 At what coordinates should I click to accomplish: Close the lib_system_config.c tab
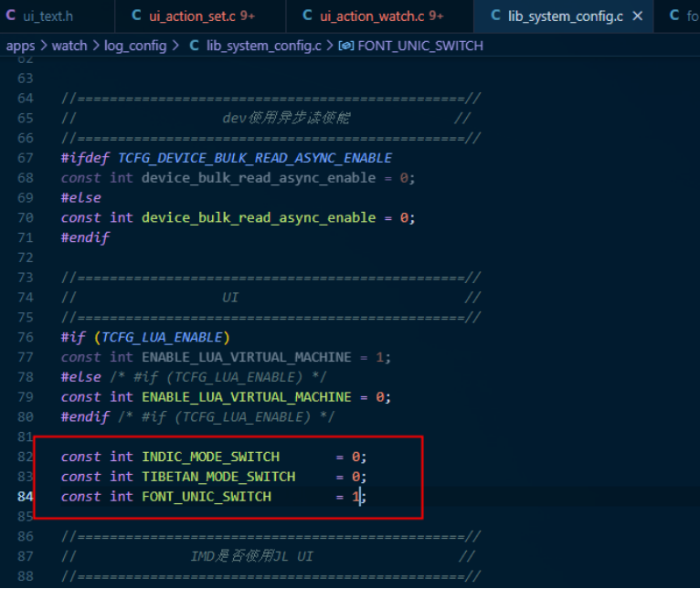638,16
